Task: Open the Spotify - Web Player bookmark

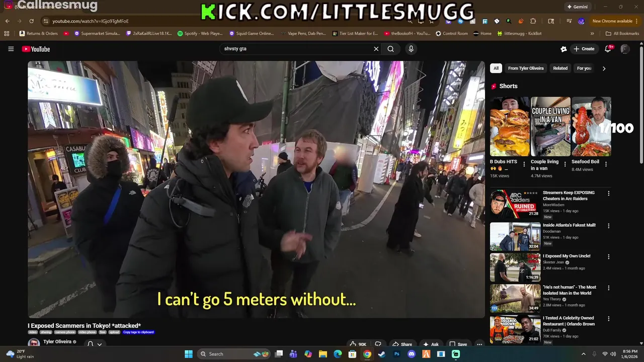Action: click(x=200, y=34)
